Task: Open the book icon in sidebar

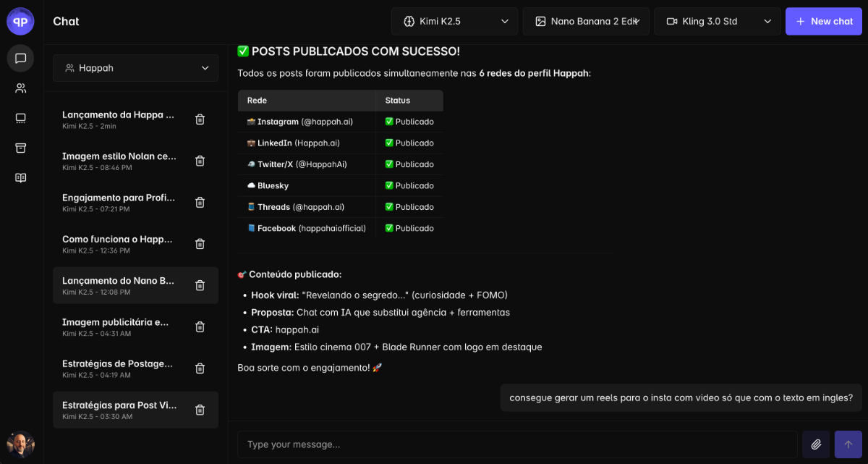Action: click(x=20, y=178)
